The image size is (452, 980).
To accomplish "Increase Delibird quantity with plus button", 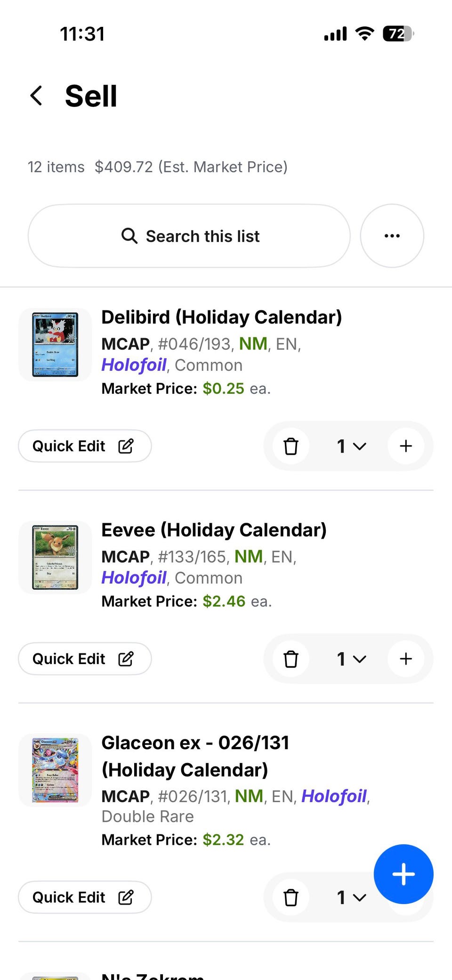I will [406, 446].
